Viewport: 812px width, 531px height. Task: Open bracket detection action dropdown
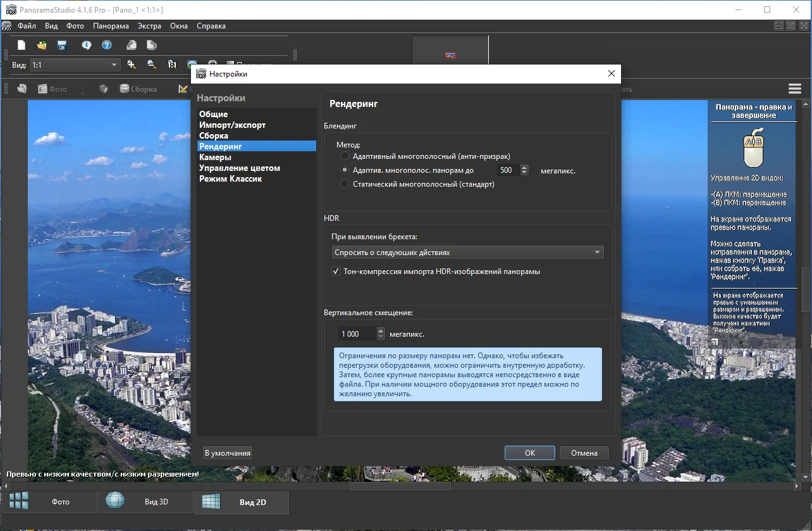coord(467,253)
